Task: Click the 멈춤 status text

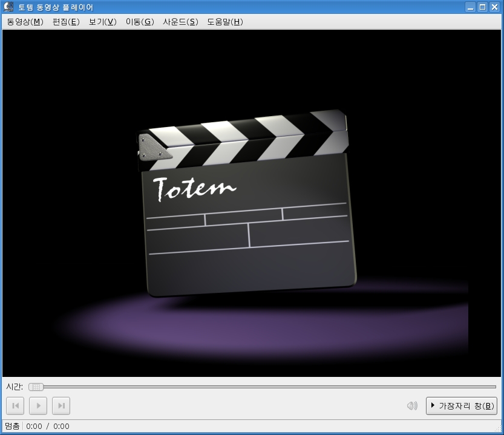Action: click(12, 427)
